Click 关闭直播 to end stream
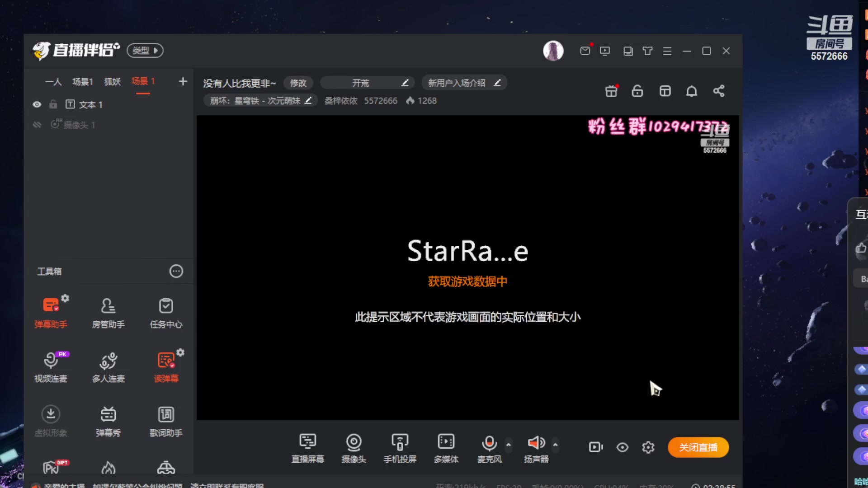The image size is (868, 488). click(698, 447)
